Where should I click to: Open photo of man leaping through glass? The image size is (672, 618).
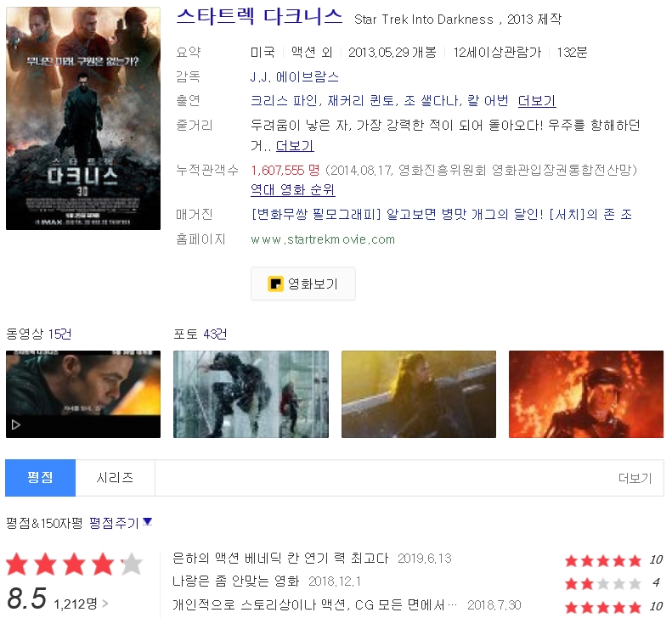point(251,394)
